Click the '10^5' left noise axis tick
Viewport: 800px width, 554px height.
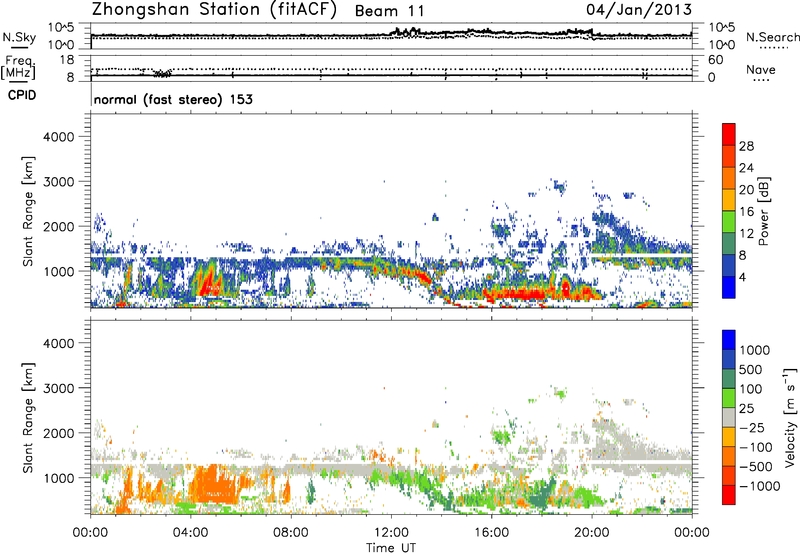click(x=61, y=27)
